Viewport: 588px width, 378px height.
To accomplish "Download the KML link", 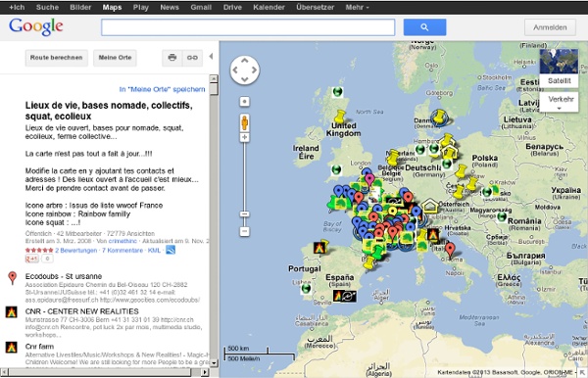I will pos(154,251).
